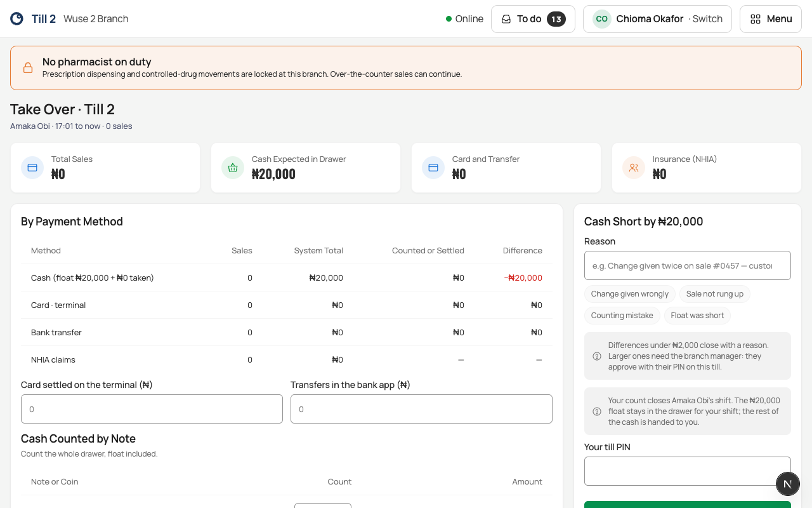Focus the Your till PIN field
Image resolution: width=812 pixels, height=508 pixels.
click(x=688, y=471)
